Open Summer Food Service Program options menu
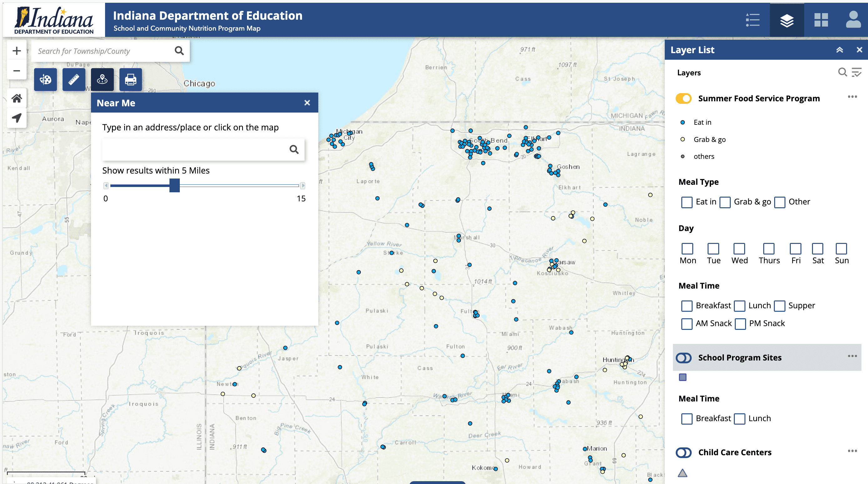 point(852,97)
